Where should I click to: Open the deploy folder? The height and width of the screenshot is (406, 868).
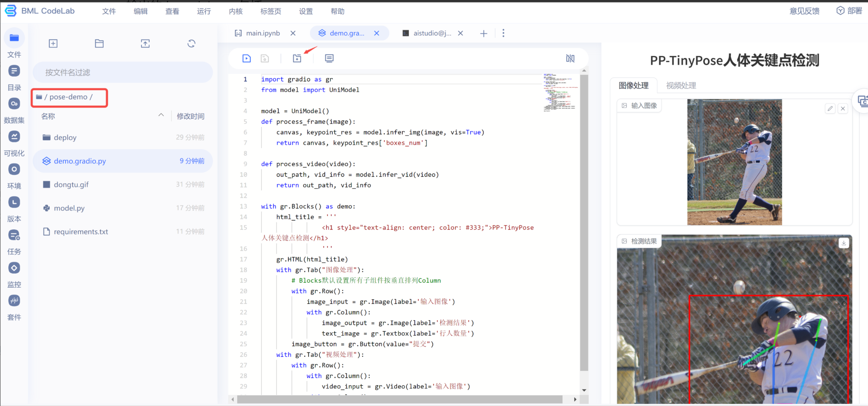(x=65, y=138)
